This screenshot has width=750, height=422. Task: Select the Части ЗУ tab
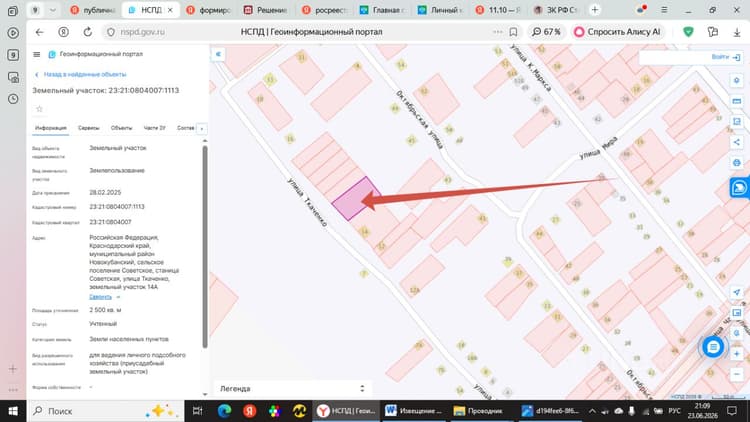(x=154, y=128)
